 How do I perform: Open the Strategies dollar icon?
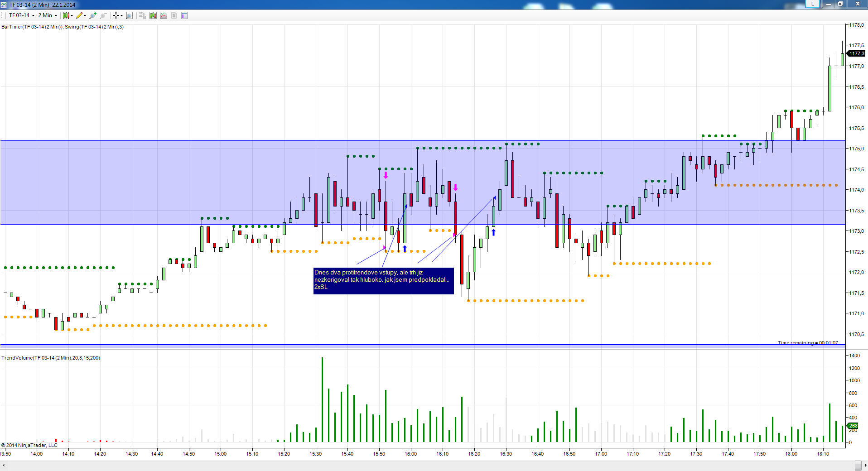174,15
